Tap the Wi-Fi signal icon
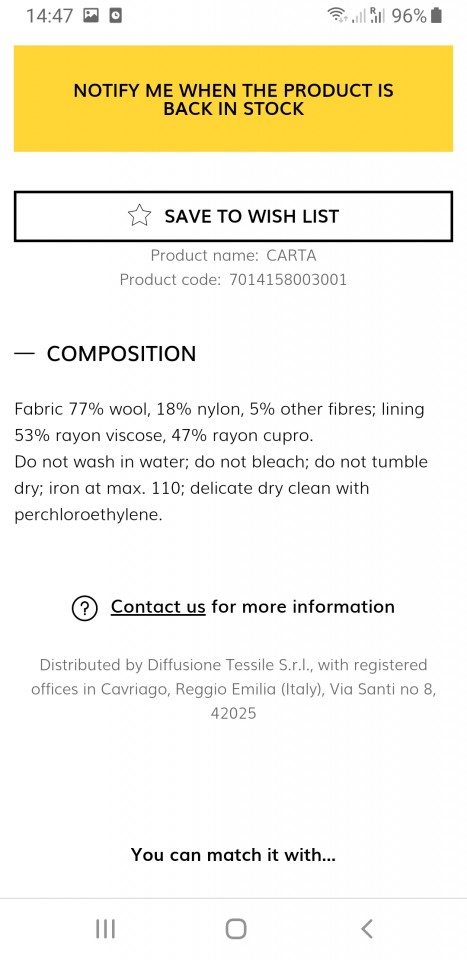 pos(336,15)
